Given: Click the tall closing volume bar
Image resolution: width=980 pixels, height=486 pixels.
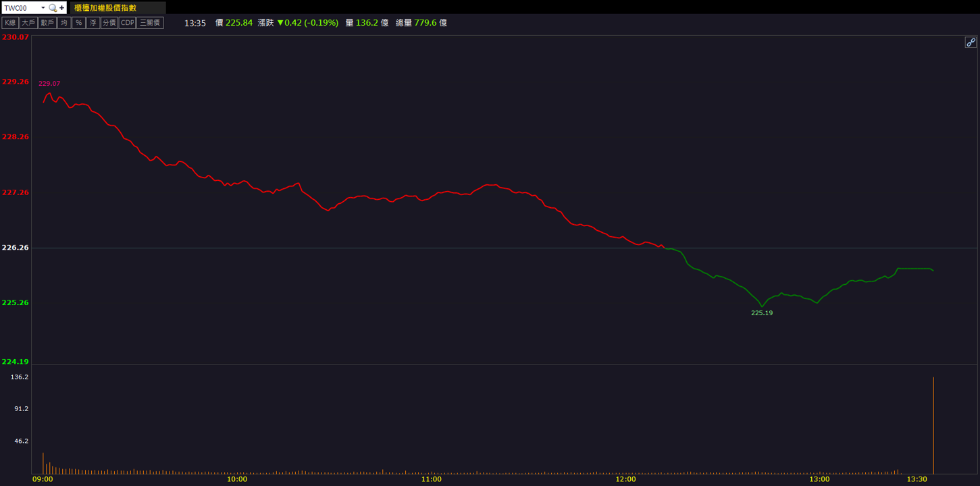Looking at the screenshot, I should point(933,425).
